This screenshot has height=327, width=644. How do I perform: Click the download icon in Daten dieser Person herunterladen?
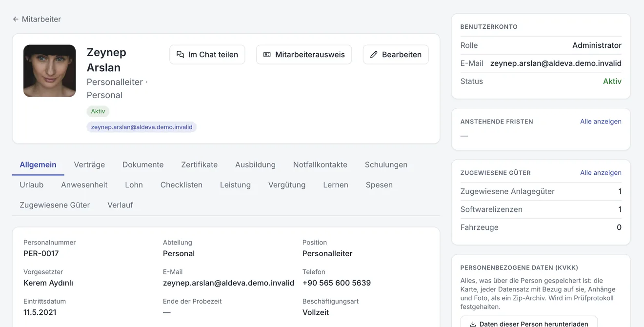[473, 324]
